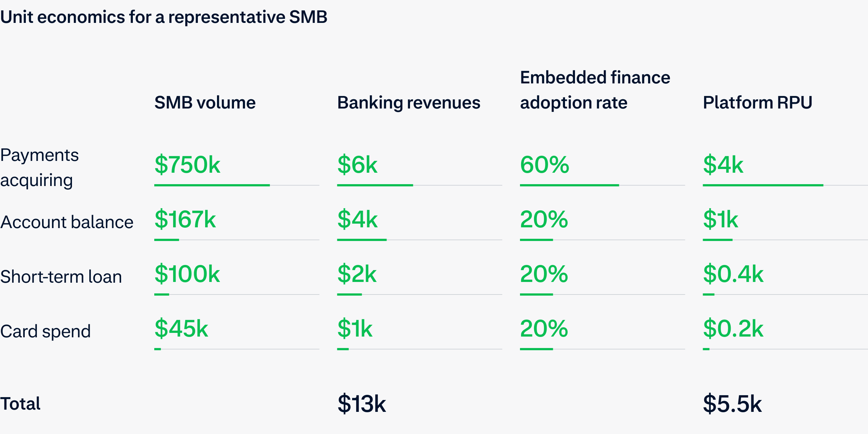Select the $167k account balance value
The image size is (868, 434).
[185, 219]
